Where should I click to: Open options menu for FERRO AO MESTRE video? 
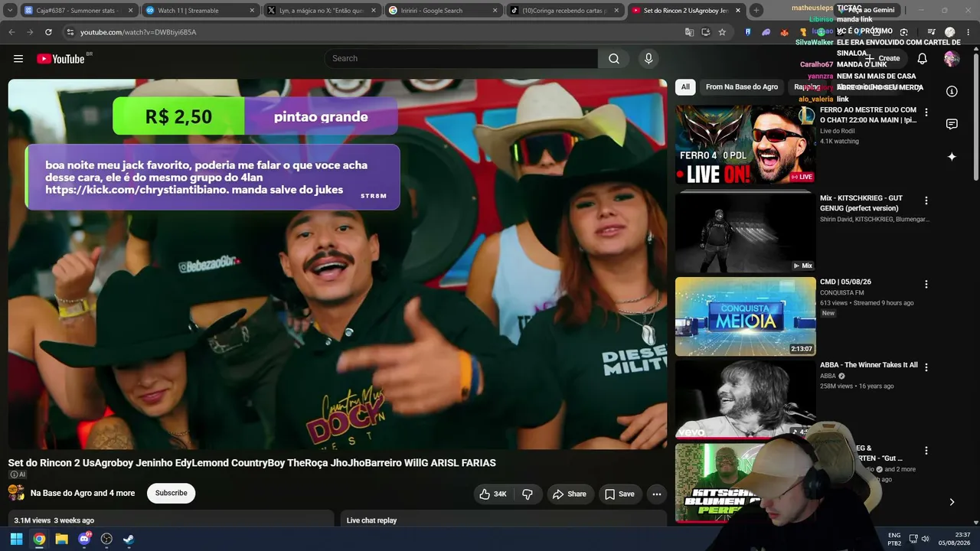point(926,112)
